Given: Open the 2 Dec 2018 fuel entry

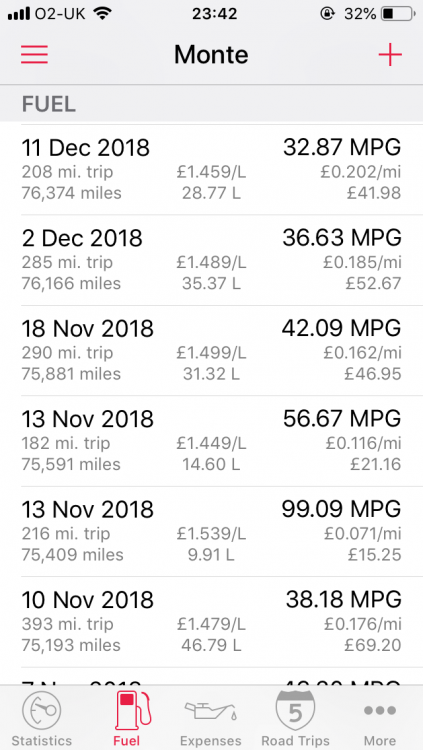Looking at the screenshot, I should (x=212, y=260).
